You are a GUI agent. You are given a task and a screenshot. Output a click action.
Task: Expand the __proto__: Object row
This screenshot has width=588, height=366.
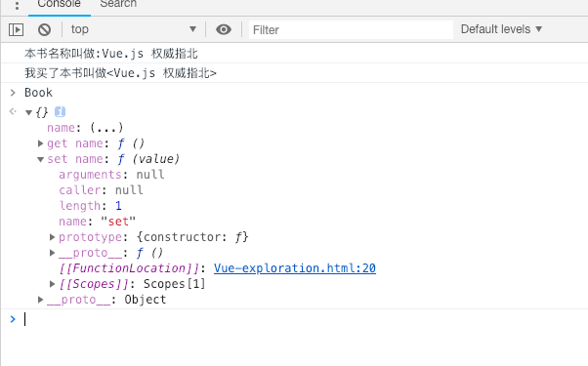click(40, 300)
